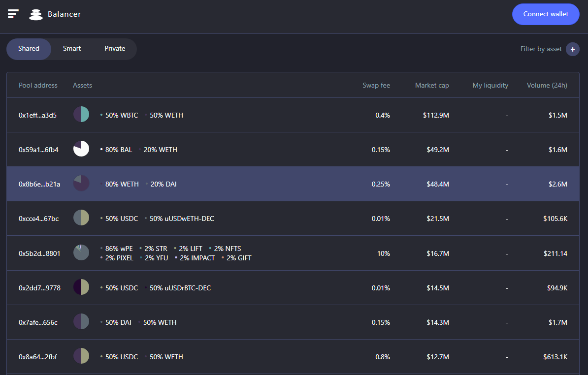Select the 86% wPE asset label
Image resolution: width=588 pixels, height=375 pixels.
tap(119, 249)
